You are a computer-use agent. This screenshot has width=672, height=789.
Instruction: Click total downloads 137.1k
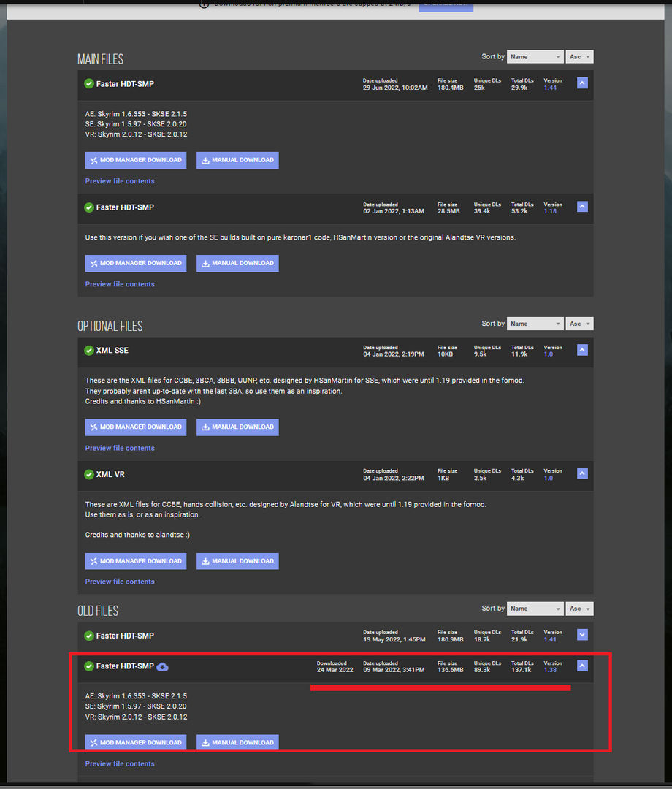[522, 670]
